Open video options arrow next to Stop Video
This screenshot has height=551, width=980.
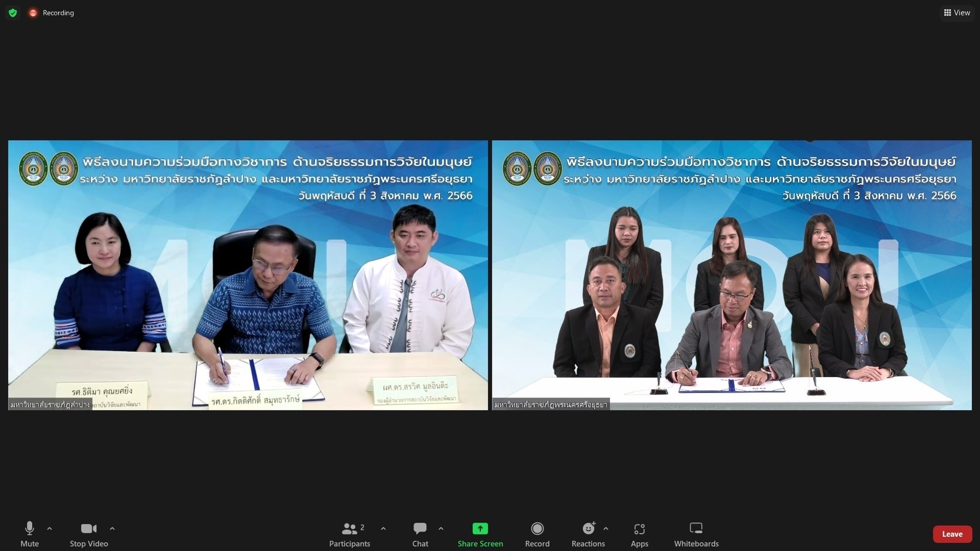112,529
